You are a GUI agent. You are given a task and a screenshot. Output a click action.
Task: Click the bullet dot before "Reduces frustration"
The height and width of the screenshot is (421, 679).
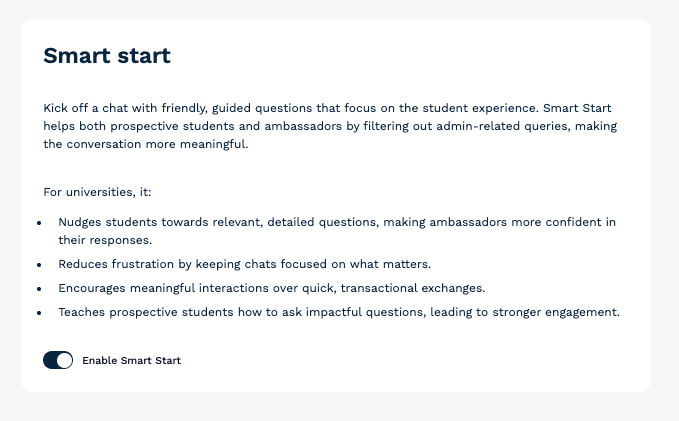click(x=39, y=265)
